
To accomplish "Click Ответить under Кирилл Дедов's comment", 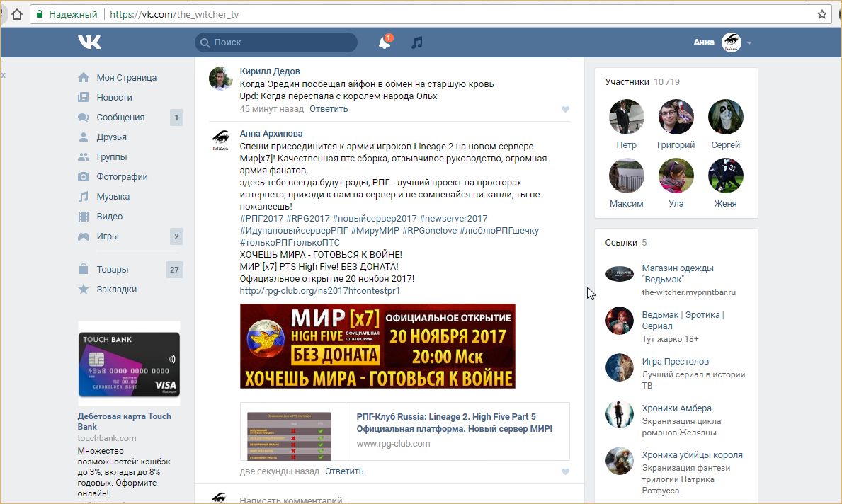I will click(329, 109).
